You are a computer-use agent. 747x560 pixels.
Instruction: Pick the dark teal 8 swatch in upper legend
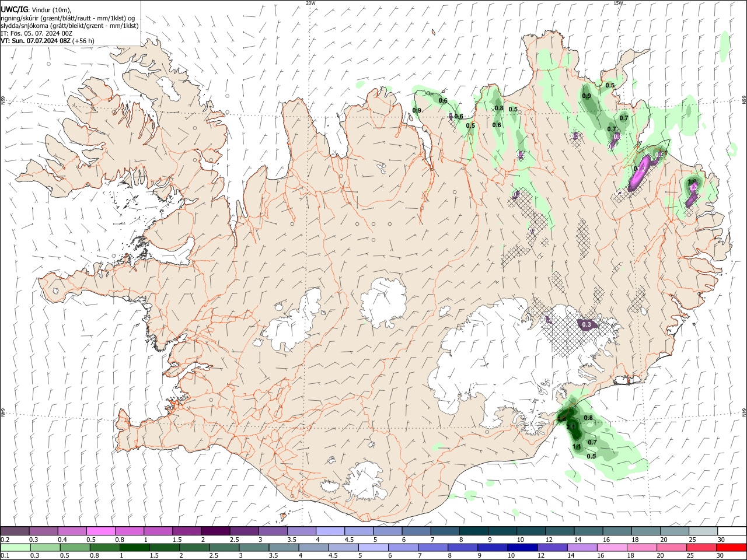(473, 531)
